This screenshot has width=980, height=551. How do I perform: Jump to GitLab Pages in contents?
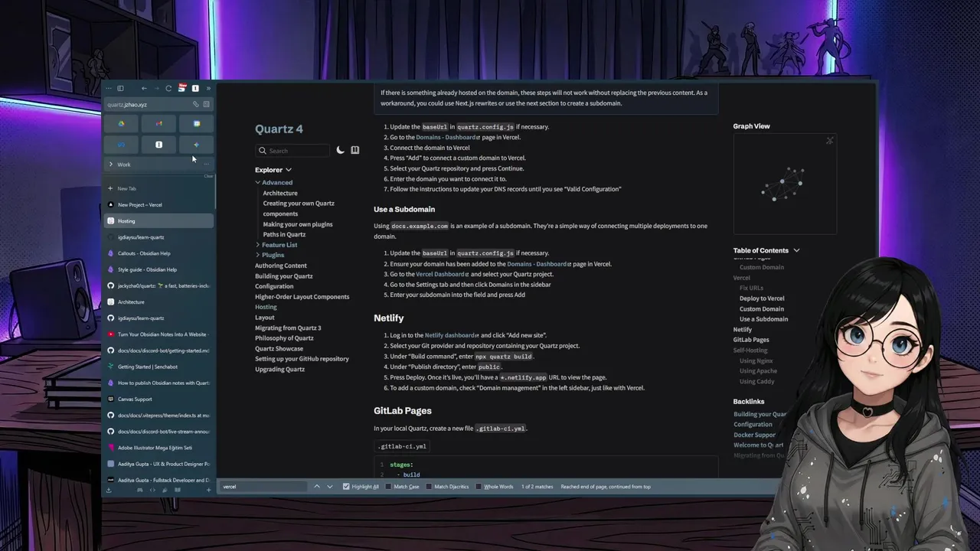(751, 340)
